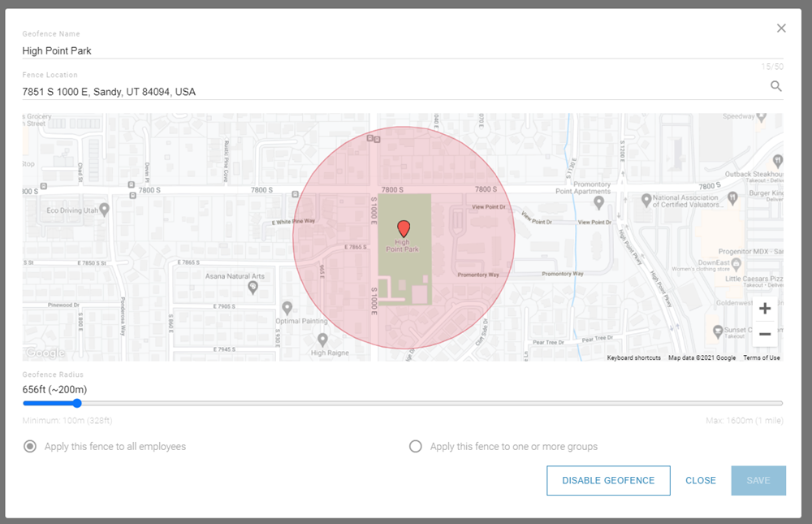Screen dimensions: 812x524
Task: Close the geofence dialog with the X
Action: point(781,28)
